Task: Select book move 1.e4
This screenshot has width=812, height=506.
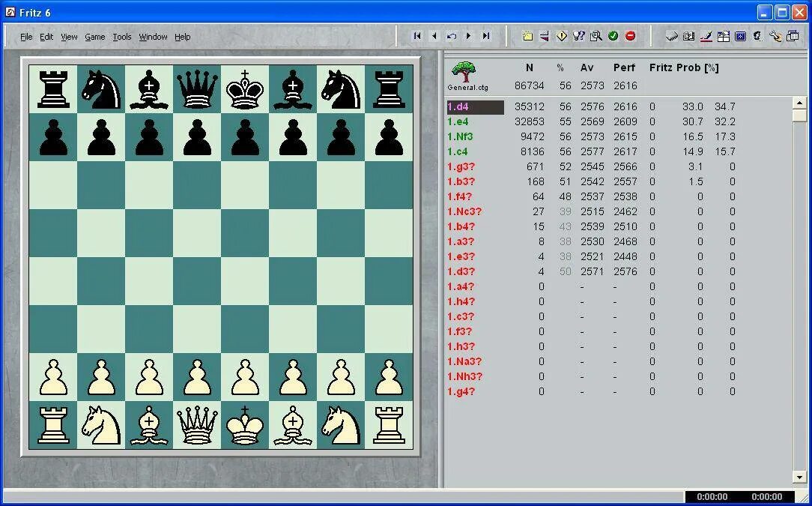Action: (x=458, y=122)
